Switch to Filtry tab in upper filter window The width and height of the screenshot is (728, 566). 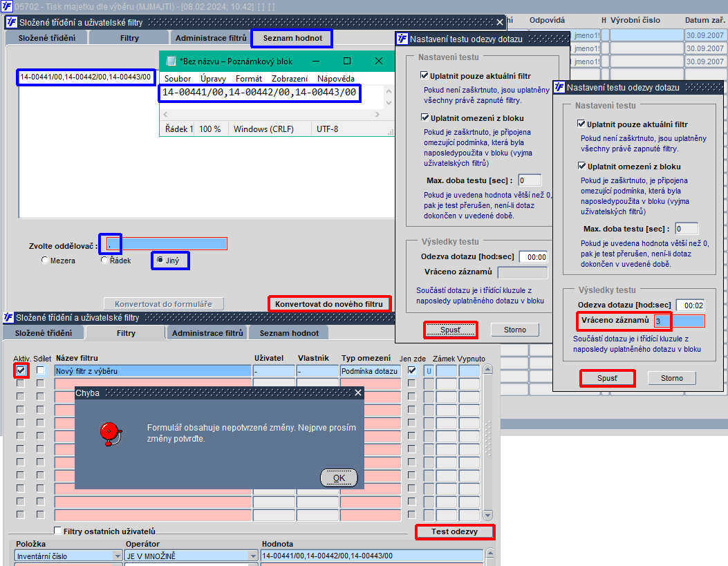pos(129,38)
